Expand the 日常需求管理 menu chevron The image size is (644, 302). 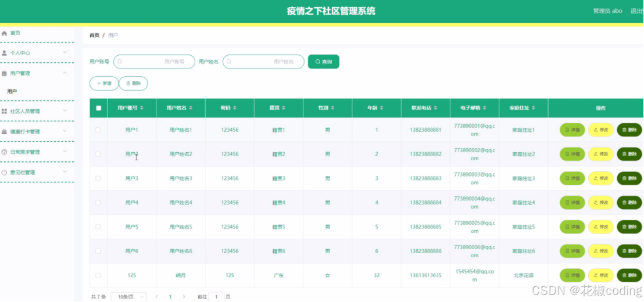click(65, 152)
